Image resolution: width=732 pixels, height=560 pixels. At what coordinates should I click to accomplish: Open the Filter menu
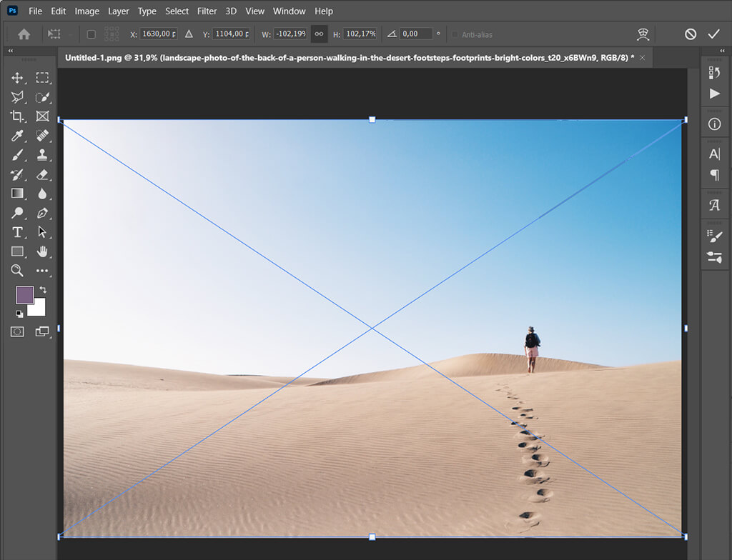(x=207, y=11)
